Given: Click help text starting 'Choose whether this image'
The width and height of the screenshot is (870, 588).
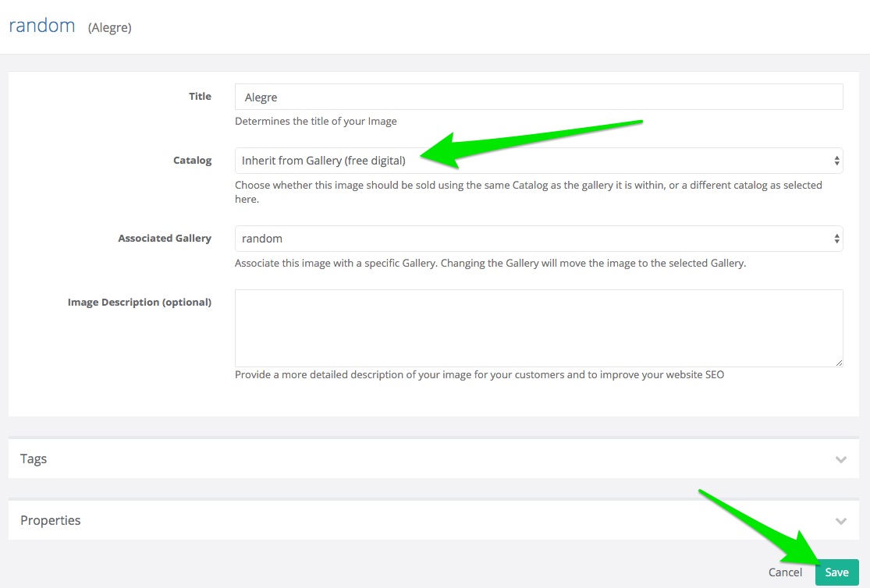Looking at the screenshot, I should click(528, 192).
